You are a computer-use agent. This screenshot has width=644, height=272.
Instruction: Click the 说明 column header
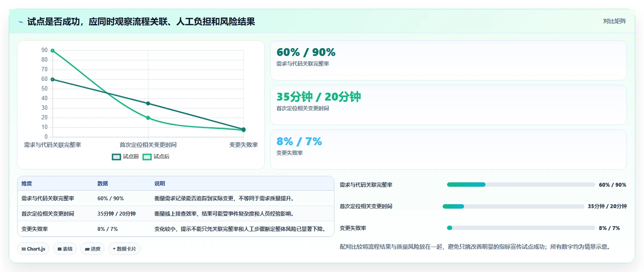tap(160, 184)
